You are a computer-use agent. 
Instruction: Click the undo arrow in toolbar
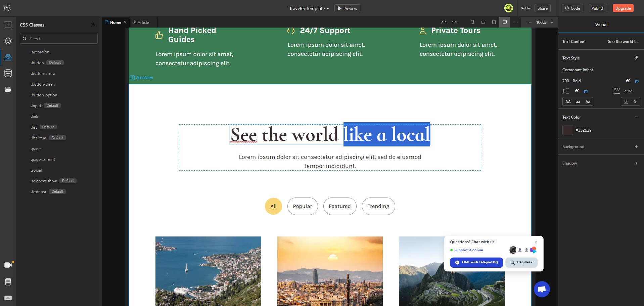(x=444, y=22)
